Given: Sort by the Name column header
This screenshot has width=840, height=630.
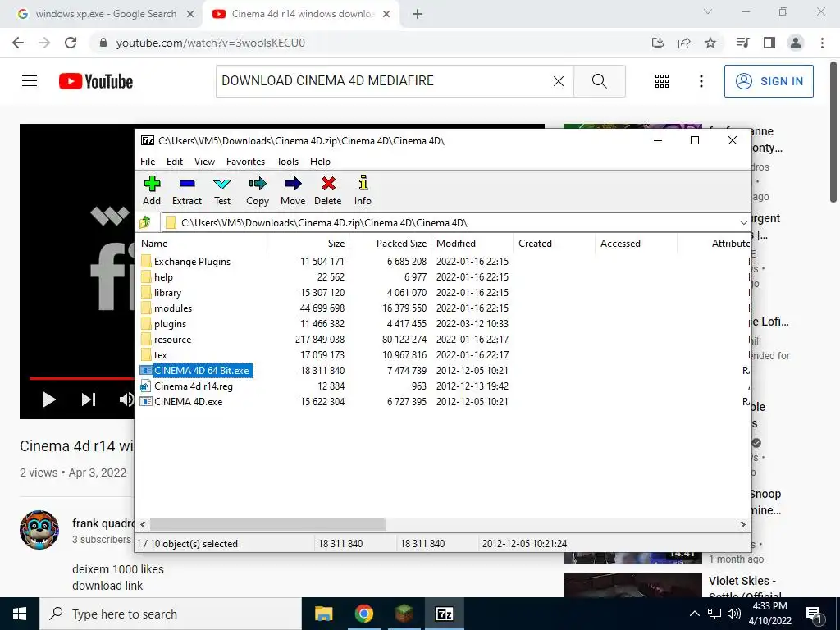Looking at the screenshot, I should tap(203, 243).
